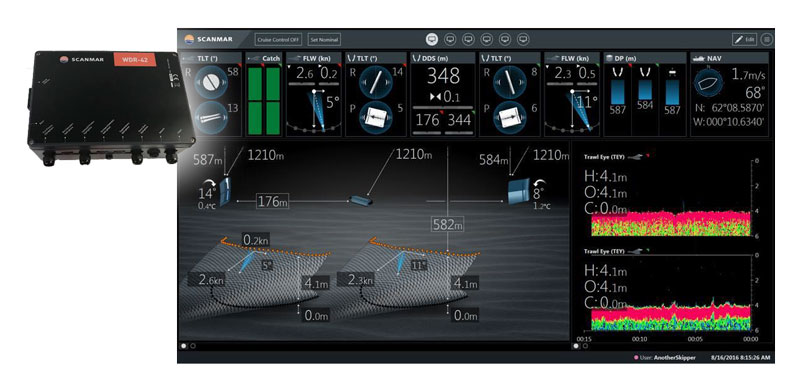The width and height of the screenshot is (800, 392).
Task: Switch to the sixth screen layout icon
Action: 523,39
